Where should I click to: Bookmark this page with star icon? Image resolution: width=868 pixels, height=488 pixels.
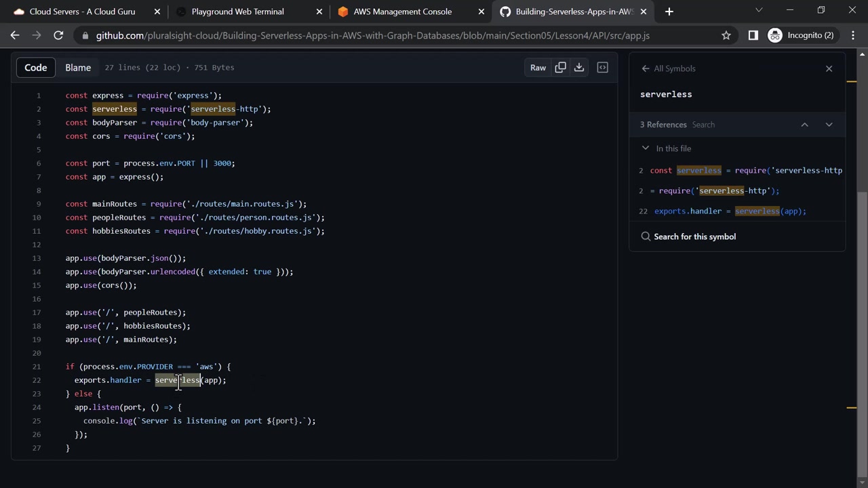[726, 35]
